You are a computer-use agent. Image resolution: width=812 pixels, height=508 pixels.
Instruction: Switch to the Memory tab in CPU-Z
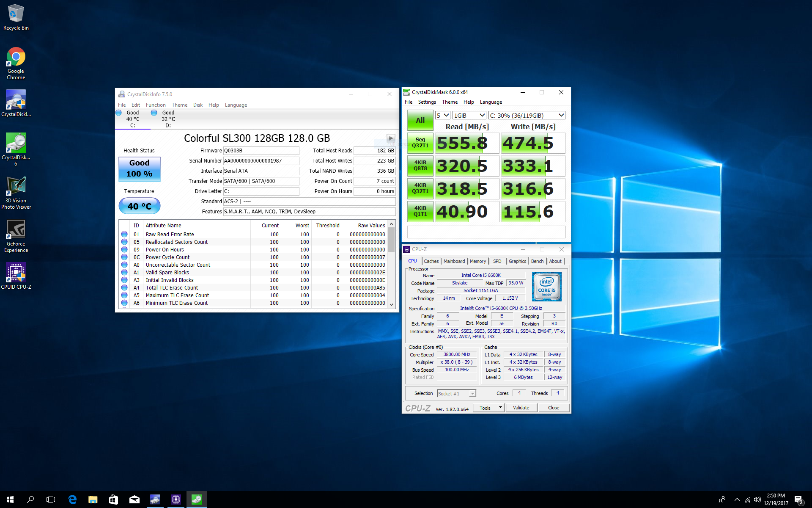pos(478,261)
